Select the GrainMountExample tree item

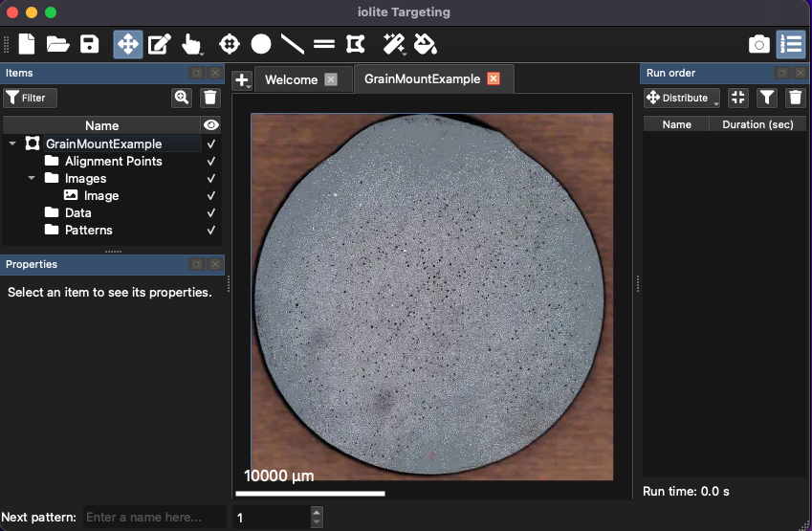103,144
